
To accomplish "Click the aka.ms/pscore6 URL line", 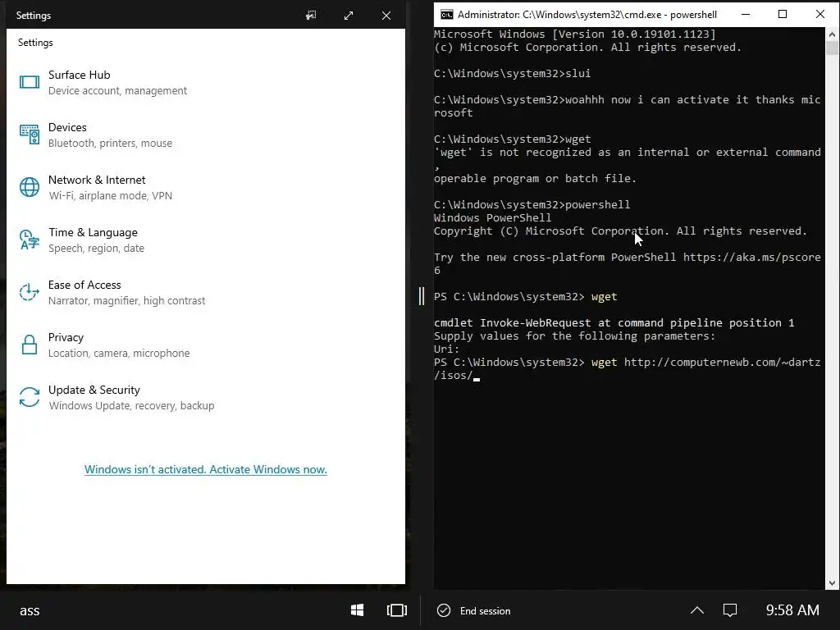I will [x=628, y=263].
